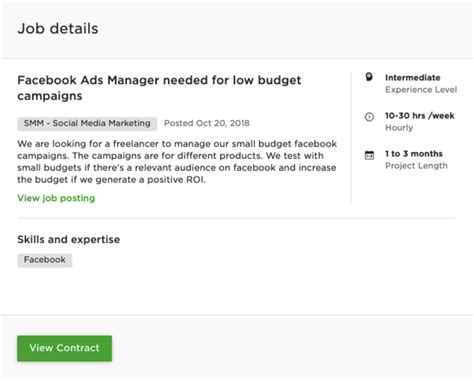Click the 'Skills and expertise' heading

pyautogui.click(x=69, y=239)
